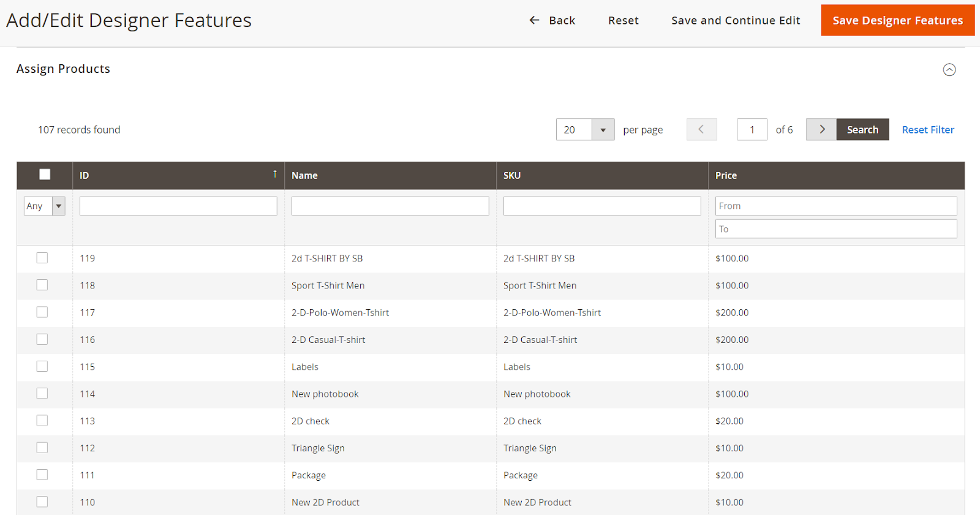Screen dimensions: 980x515
Task: Focus the SKU filter input field
Action: [602, 206]
